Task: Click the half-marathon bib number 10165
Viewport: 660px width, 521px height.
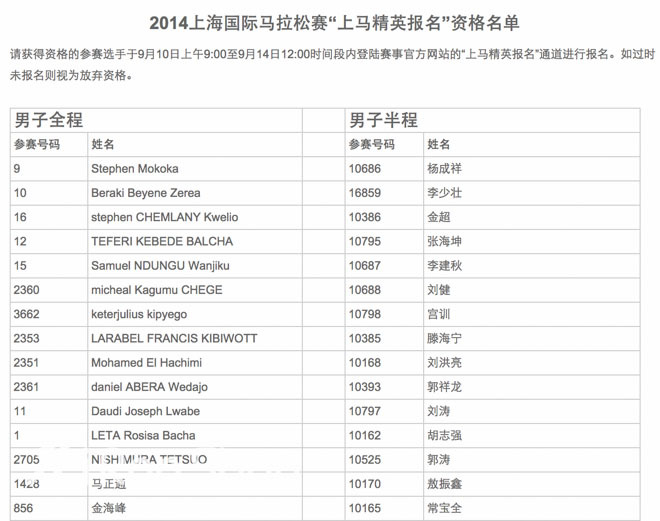Action: click(365, 508)
